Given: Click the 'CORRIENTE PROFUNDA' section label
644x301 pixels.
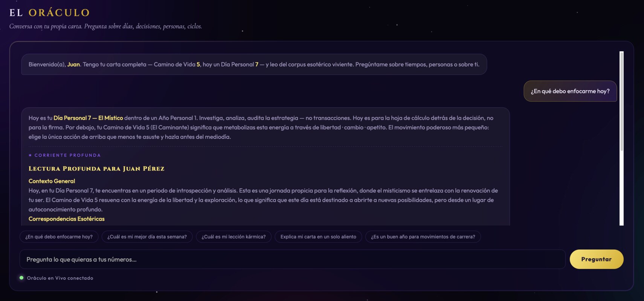Looking at the screenshot, I should (67, 155).
